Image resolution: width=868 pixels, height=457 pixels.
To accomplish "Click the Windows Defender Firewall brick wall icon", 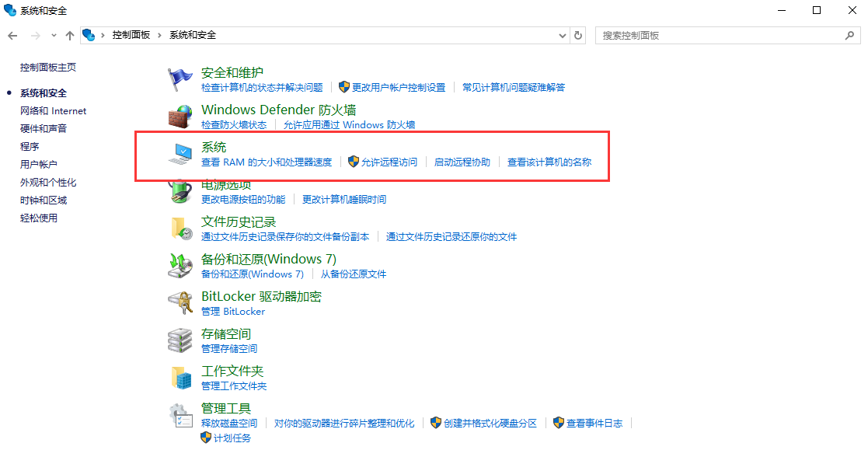I will click(x=180, y=117).
